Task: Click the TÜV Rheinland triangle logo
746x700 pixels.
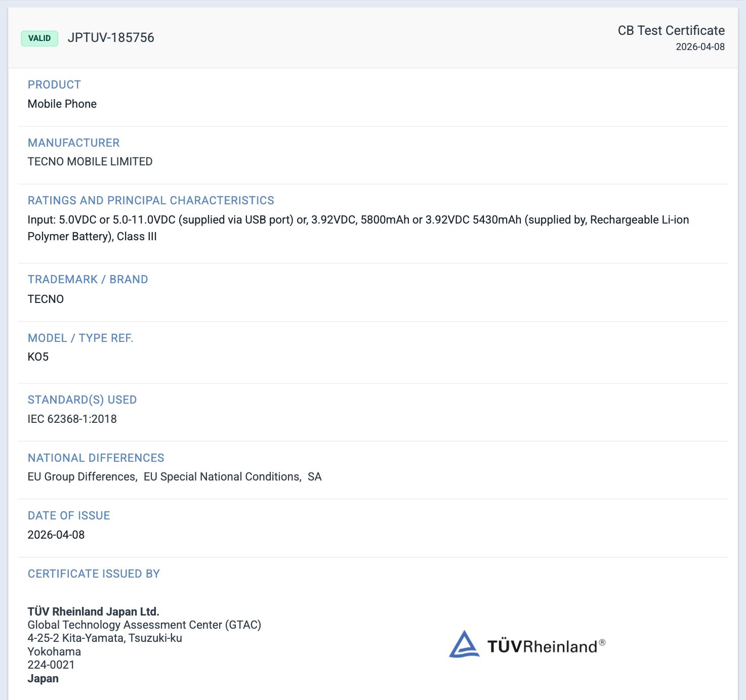Action: click(x=464, y=644)
